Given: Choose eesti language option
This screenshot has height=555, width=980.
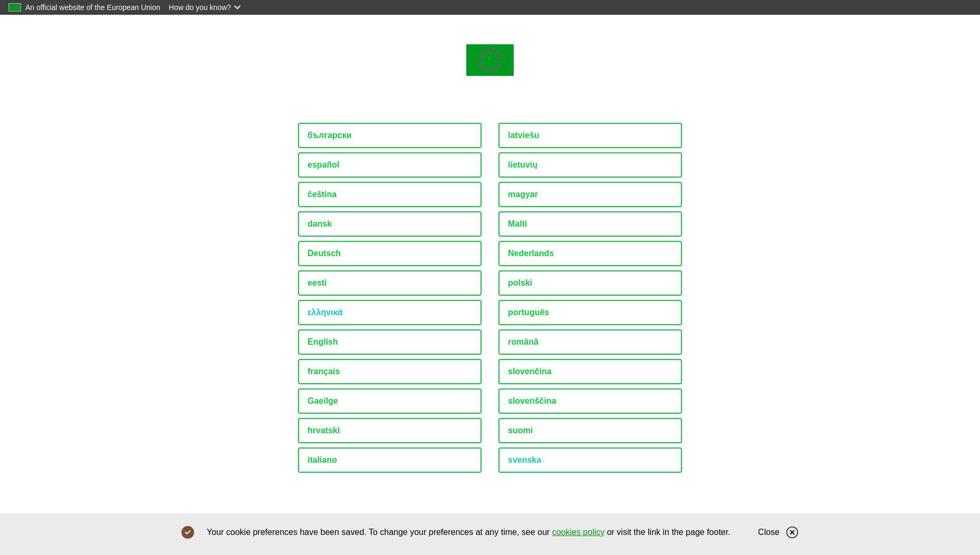Looking at the screenshot, I should (x=390, y=283).
